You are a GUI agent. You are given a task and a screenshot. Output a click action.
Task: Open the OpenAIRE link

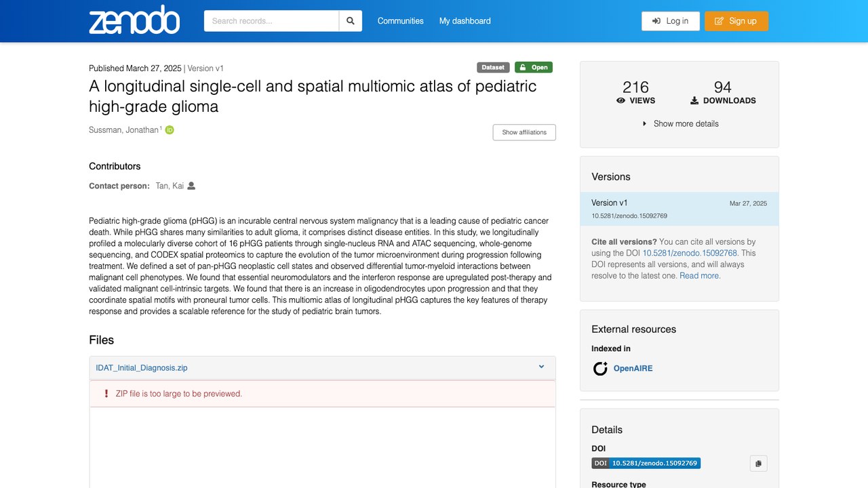tap(633, 369)
